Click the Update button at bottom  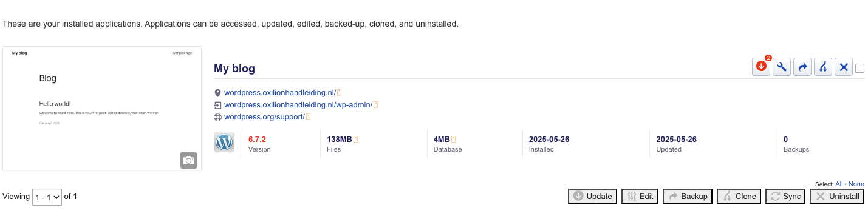click(x=593, y=197)
